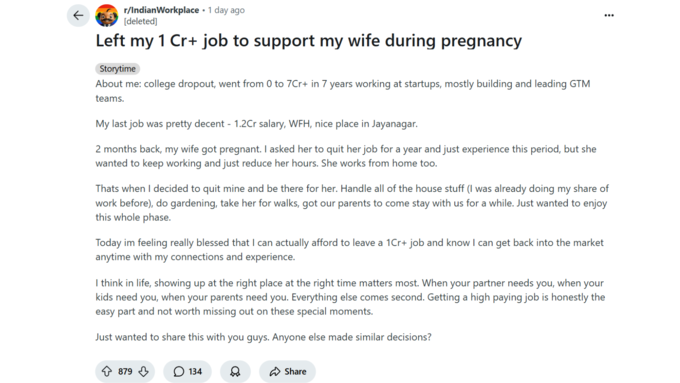
Task: Click the 'Thats when I decided' paragraph
Action: coord(352,203)
